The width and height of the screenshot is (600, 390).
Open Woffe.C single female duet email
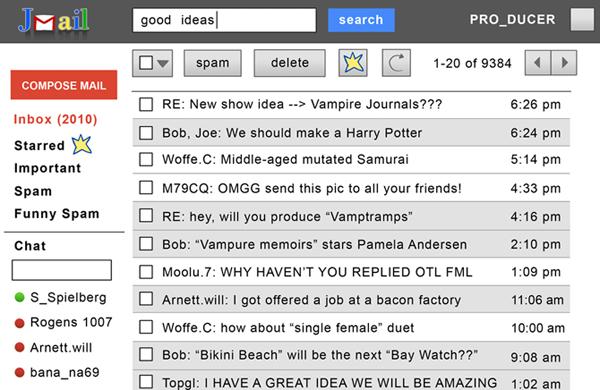click(351, 328)
